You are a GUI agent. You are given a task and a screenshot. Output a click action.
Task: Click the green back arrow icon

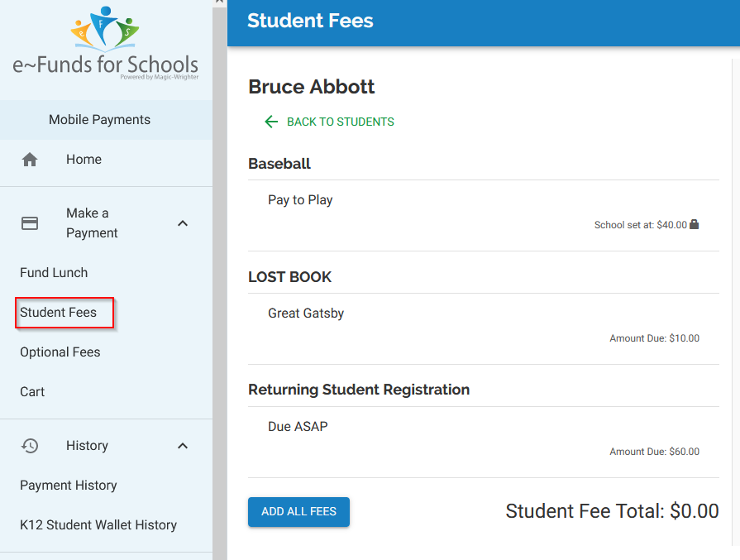tap(271, 122)
